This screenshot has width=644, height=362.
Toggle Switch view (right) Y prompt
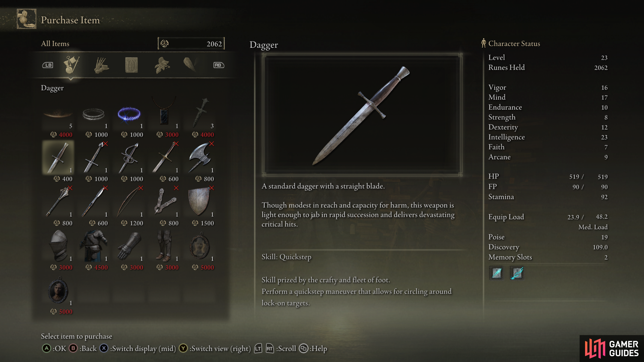(215, 348)
